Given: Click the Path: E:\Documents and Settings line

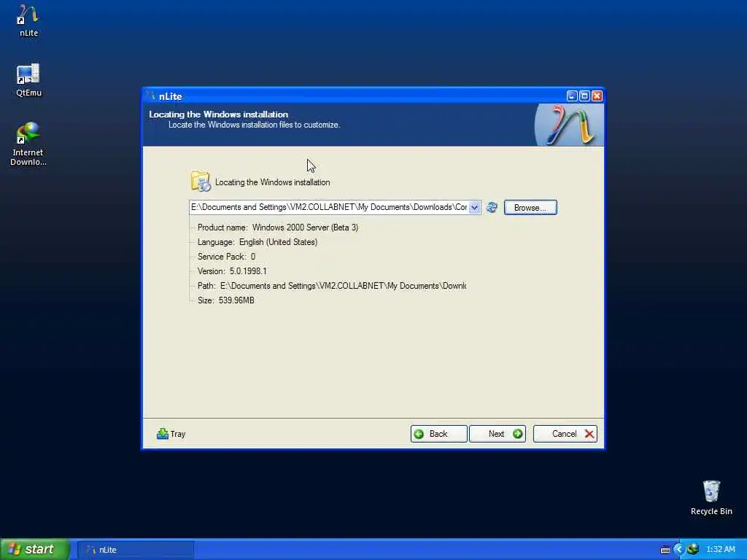Looking at the screenshot, I should (332, 286).
